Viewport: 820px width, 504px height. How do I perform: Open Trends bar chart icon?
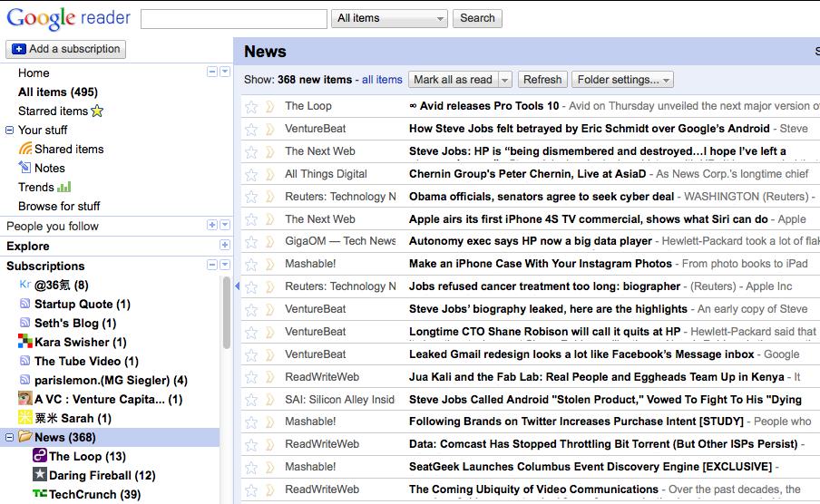pos(63,187)
